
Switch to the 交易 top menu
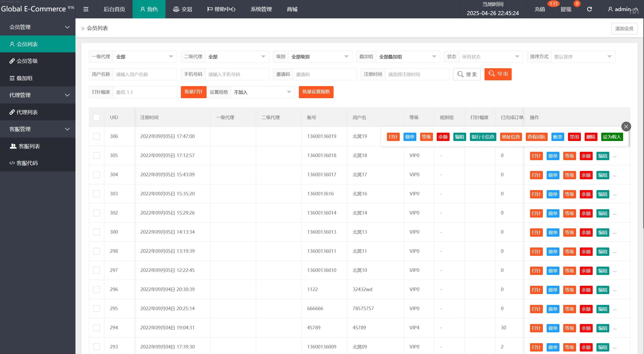[x=182, y=9]
